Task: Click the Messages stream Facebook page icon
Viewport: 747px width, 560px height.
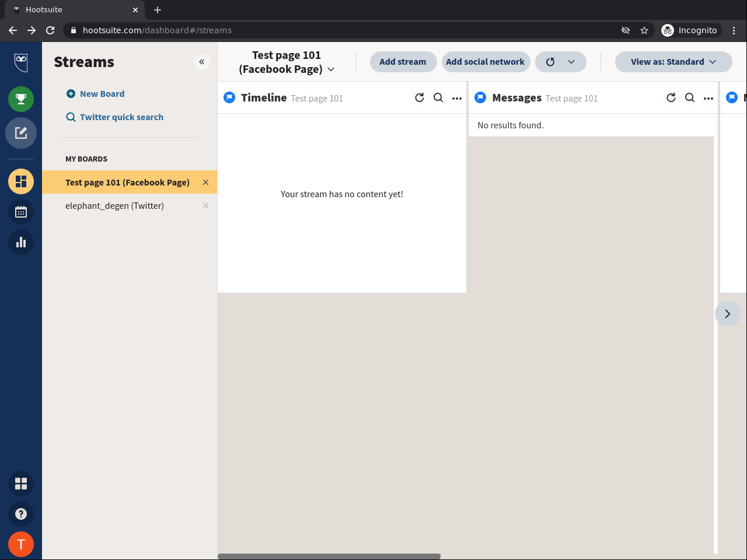Action: pyautogui.click(x=480, y=97)
